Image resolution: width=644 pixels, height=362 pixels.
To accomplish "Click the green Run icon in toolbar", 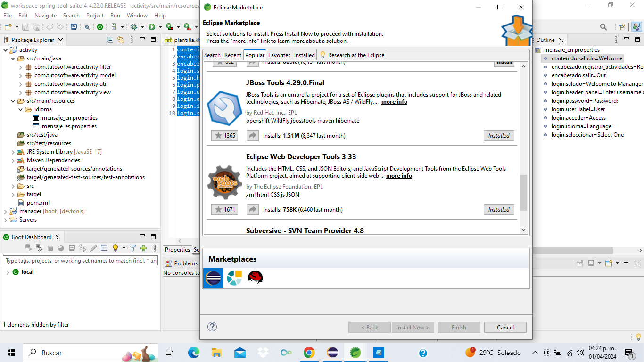I will (x=152, y=27).
